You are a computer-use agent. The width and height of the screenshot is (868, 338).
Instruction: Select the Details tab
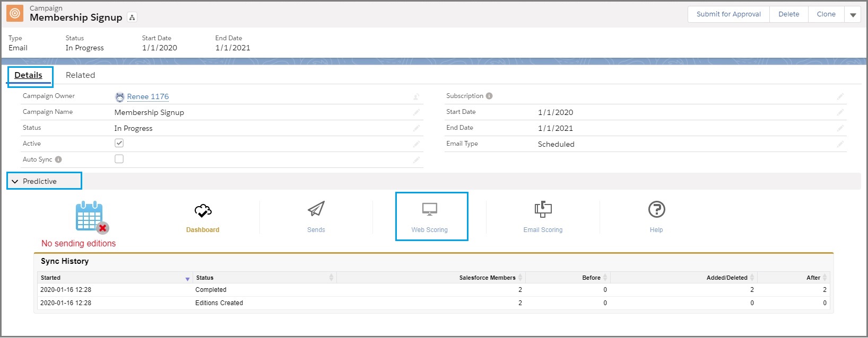coord(29,75)
